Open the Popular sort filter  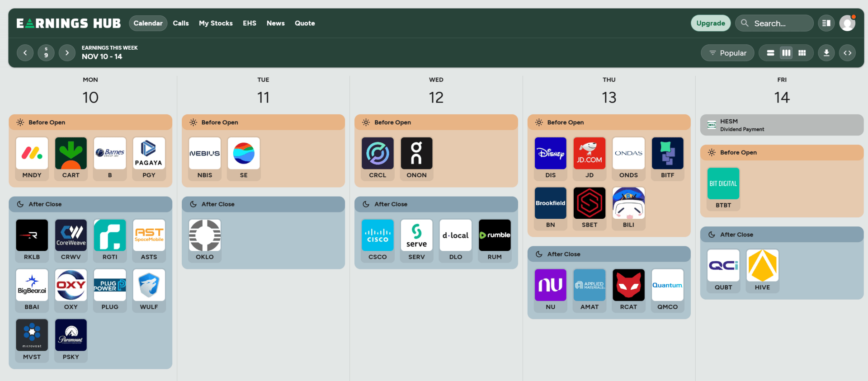(727, 53)
